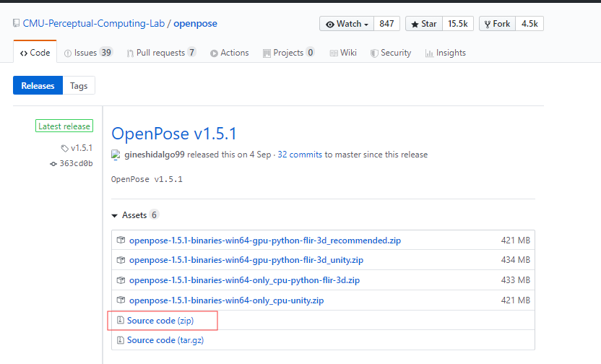Click the Actions tab play icon
Screen dimensions: 601x364
click(x=214, y=53)
